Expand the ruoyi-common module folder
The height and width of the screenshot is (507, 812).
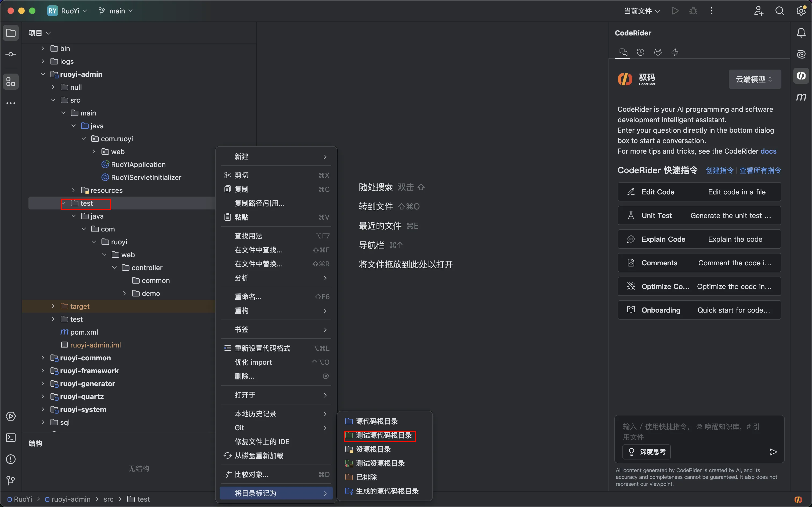[43, 358]
